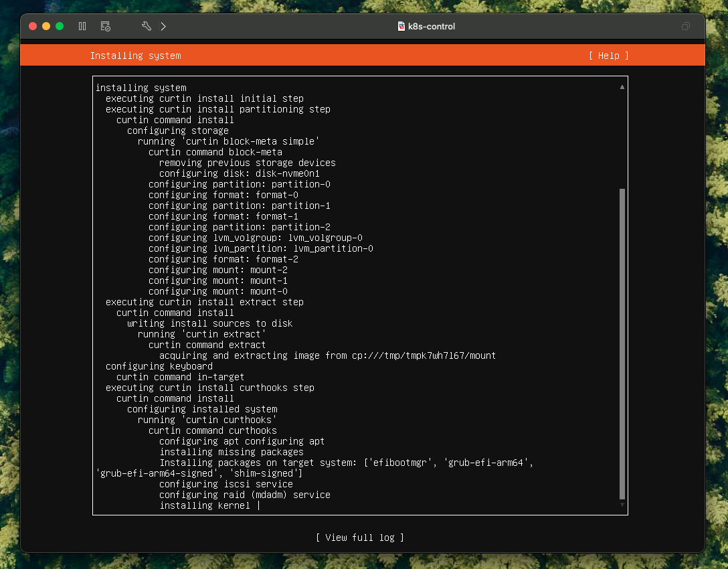Viewport: 728px width, 569px height.
Task: Click the log scrollbar down arrow
Action: (622, 505)
